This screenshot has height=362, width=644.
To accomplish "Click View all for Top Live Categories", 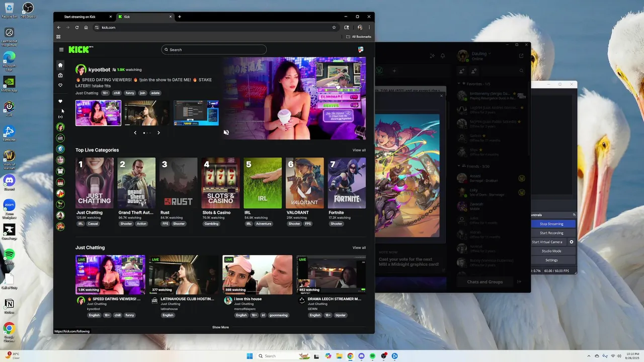I will tap(359, 150).
